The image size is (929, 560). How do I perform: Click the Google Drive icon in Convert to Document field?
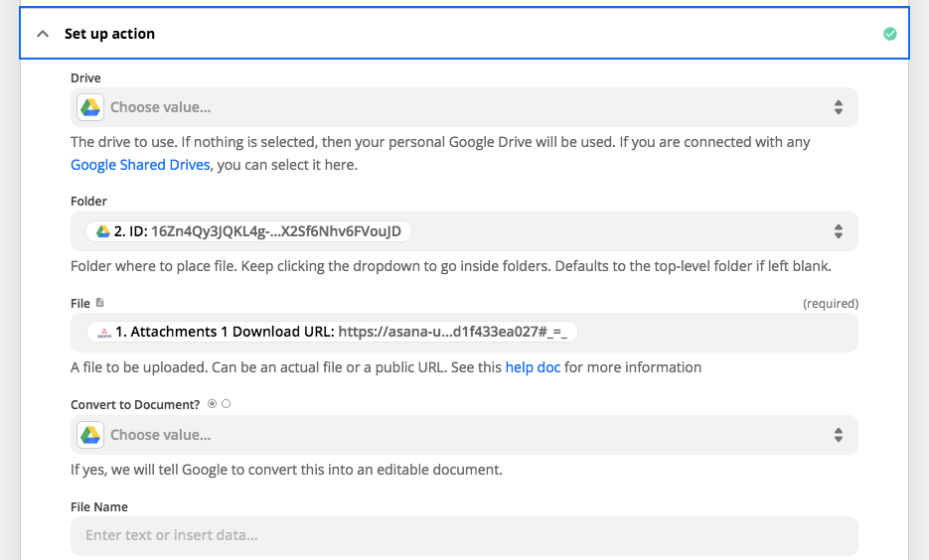point(90,435)
